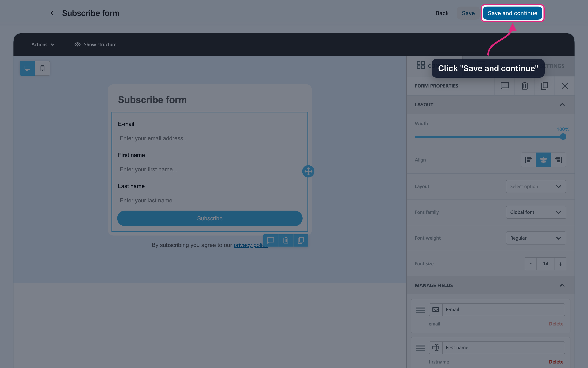
Task: Click the comment icon in Form Properties
Action: 505,86
